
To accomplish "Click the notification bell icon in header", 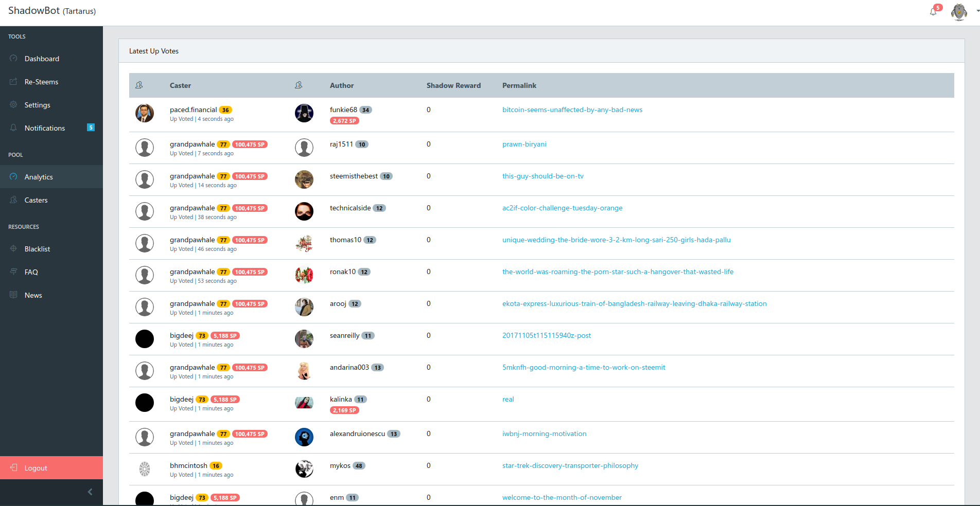I will point(933,11).
